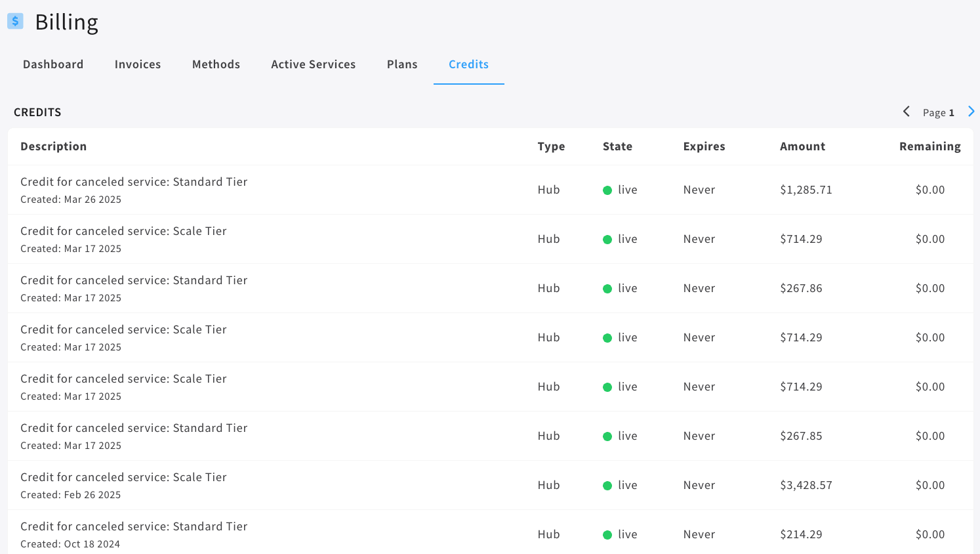Click the Page 1 indicator
The width and height of the screenshot is (980, 554).
[938, 112]
